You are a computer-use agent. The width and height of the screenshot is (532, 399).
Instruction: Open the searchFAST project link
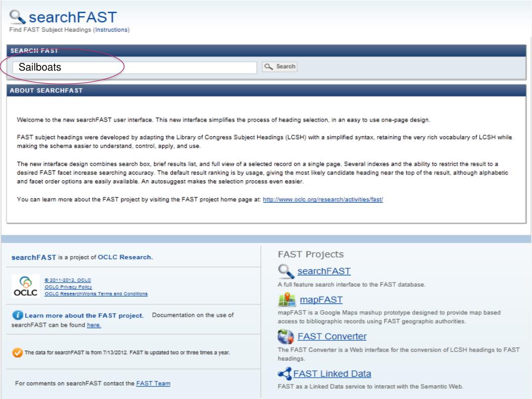[x=324, y=271]
